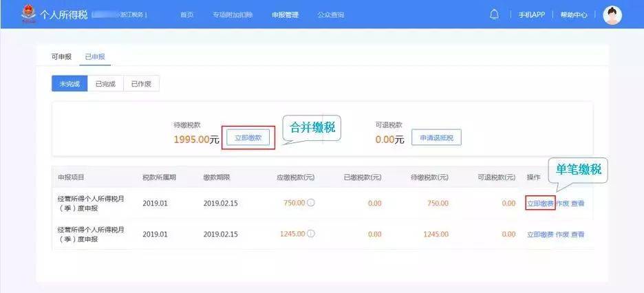Go to 首页 in top navigation
The image size is (644, 293).
186,14
